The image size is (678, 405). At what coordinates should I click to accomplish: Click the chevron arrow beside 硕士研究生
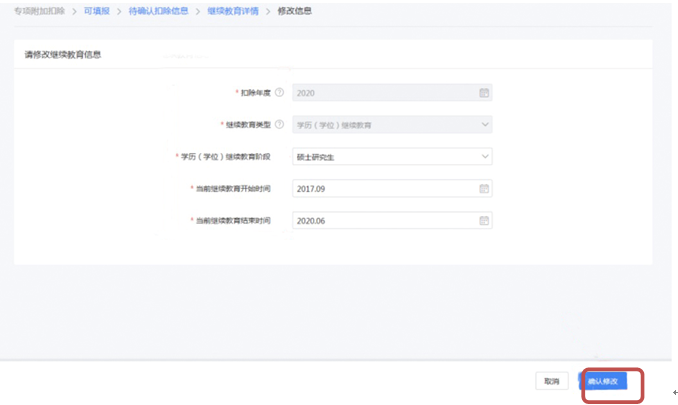pyautogui.click(x=484, y=157)
